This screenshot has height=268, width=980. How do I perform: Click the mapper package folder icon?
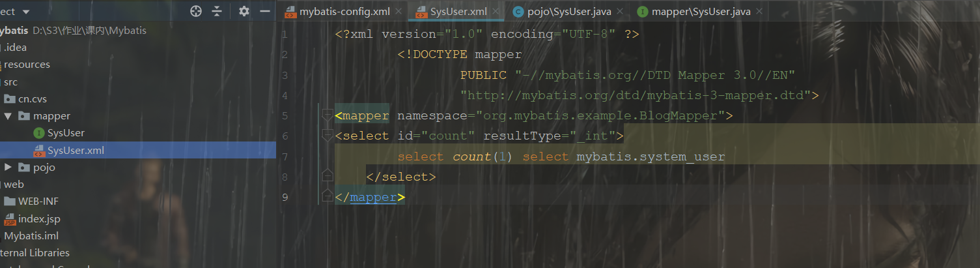[25, 116]
